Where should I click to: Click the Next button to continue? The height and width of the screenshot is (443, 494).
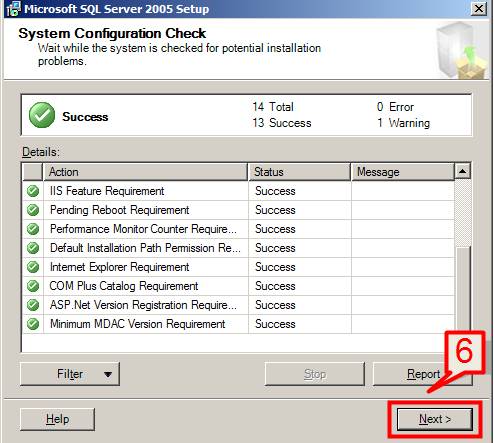pos(435,419)
